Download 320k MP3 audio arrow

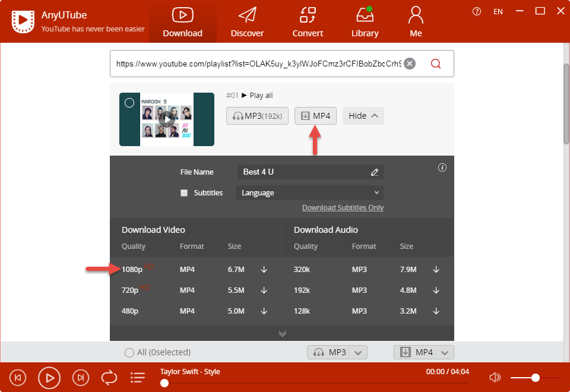click(436, 270)
